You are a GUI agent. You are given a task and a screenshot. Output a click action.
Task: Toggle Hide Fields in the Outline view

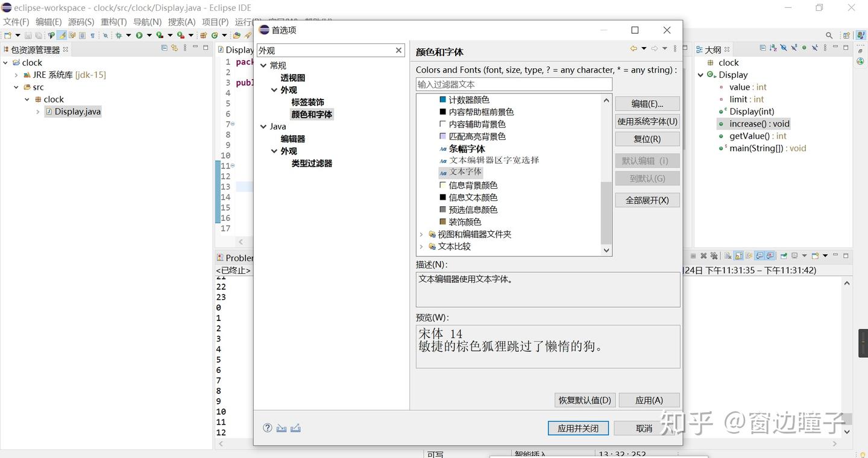coord(784,49)
